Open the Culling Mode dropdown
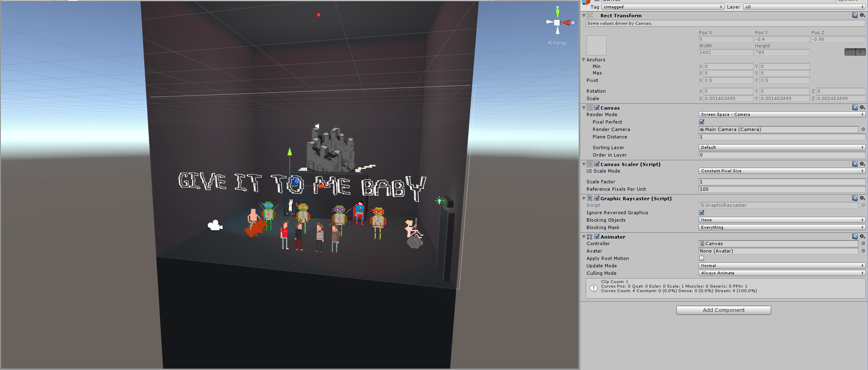The width and height of the screenshot is (868, 370). (782, 273)
